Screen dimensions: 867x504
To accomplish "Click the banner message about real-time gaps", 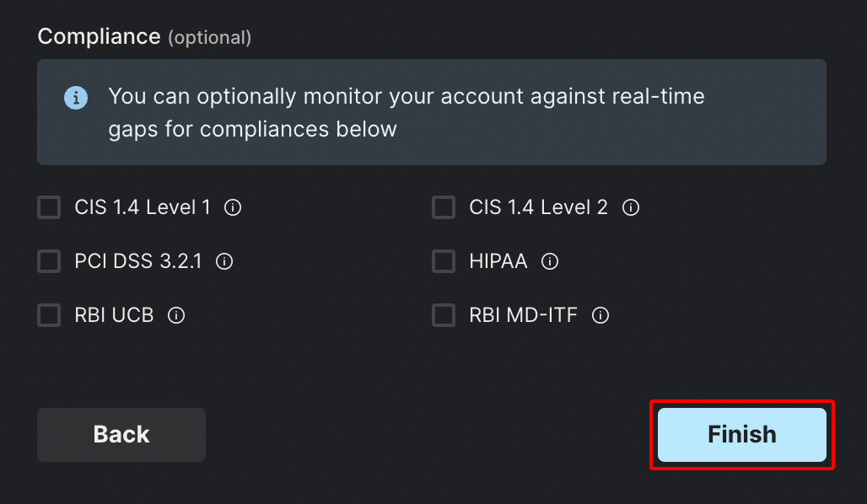I will click(x=407, y=113).
